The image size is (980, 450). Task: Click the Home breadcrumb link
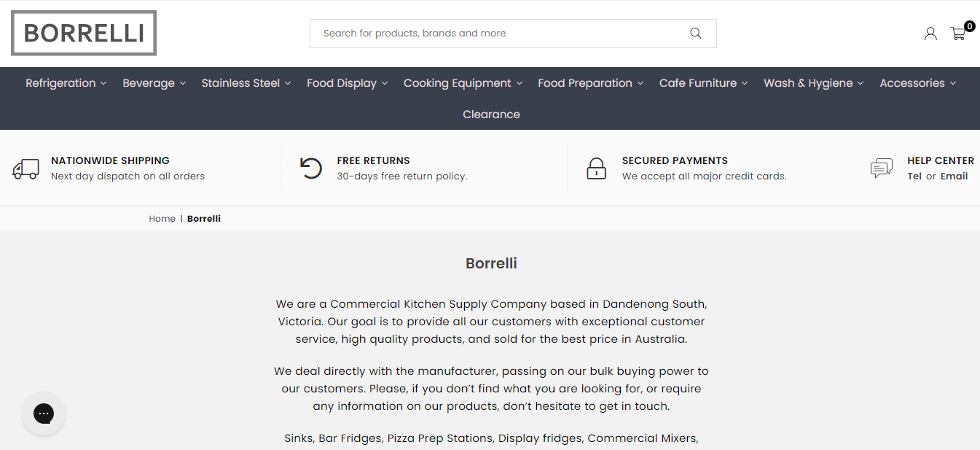click(x=162, y=219)
